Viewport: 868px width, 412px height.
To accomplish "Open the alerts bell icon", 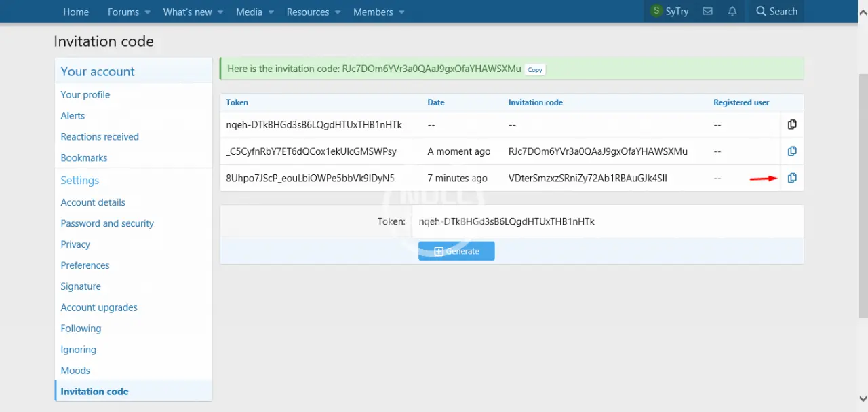I will coord(732,12).
